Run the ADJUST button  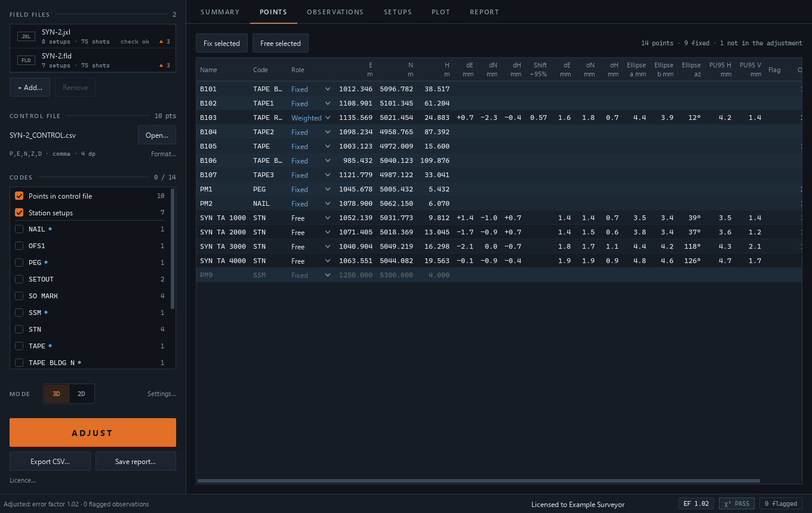(93, 432)
